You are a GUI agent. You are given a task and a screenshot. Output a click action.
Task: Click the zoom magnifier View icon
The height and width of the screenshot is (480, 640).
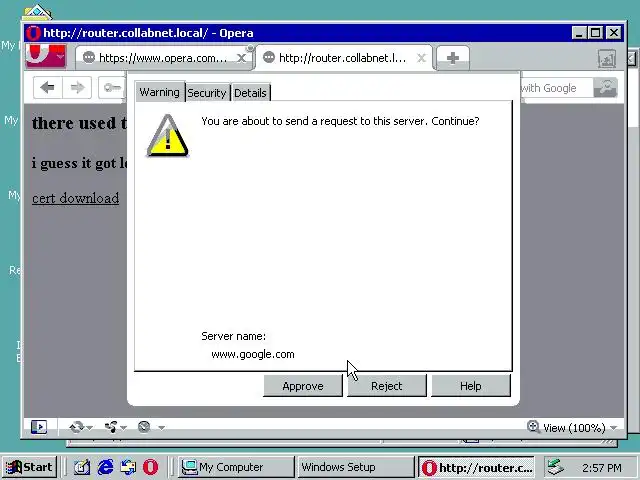pos(533,427)
